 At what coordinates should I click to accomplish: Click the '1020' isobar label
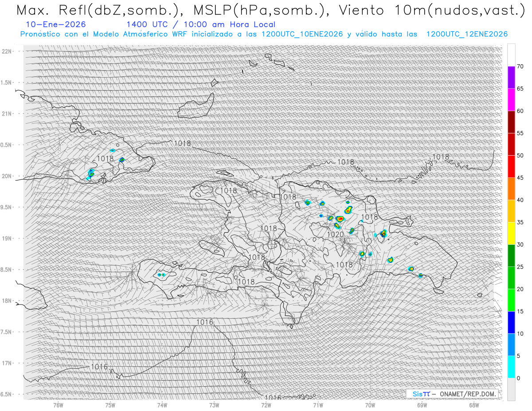point(335,234)
